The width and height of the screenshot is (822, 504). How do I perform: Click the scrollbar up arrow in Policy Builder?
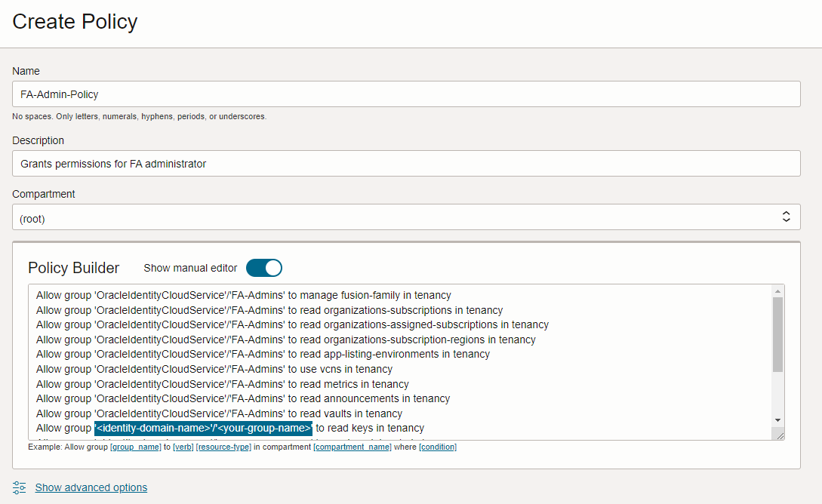tap(779, 292)
